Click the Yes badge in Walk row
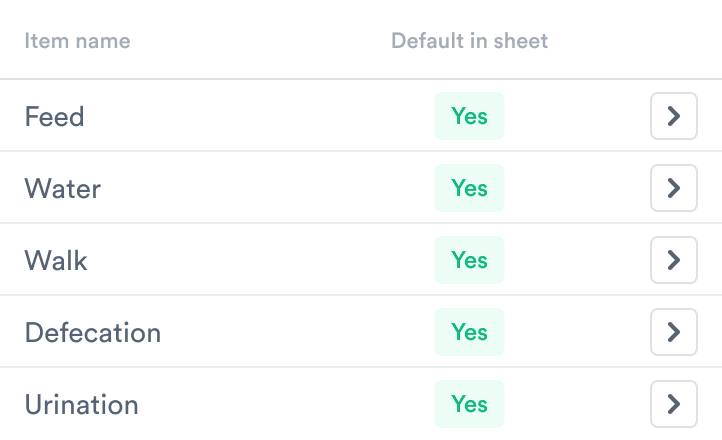This screenshot has height=440, width=722. (x=469, y=260)
